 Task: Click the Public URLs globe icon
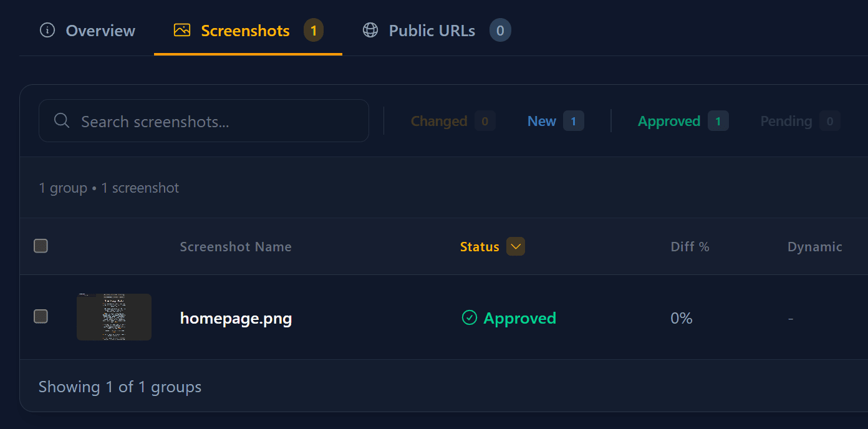tap(370, 31)
